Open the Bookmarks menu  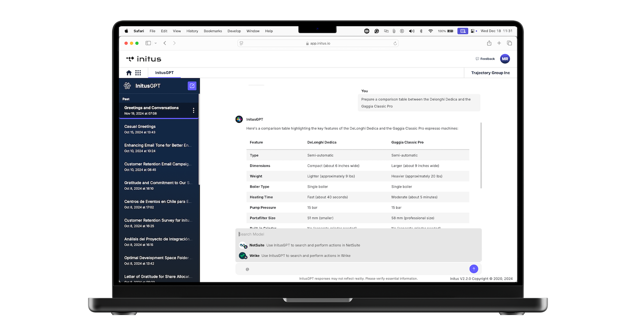[x=213, y=31]
